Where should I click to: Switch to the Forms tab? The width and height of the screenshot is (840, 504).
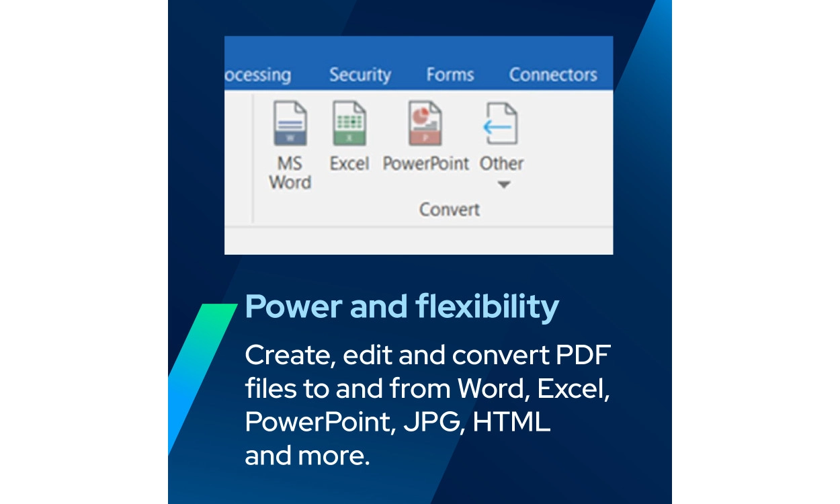click(450, 75)
